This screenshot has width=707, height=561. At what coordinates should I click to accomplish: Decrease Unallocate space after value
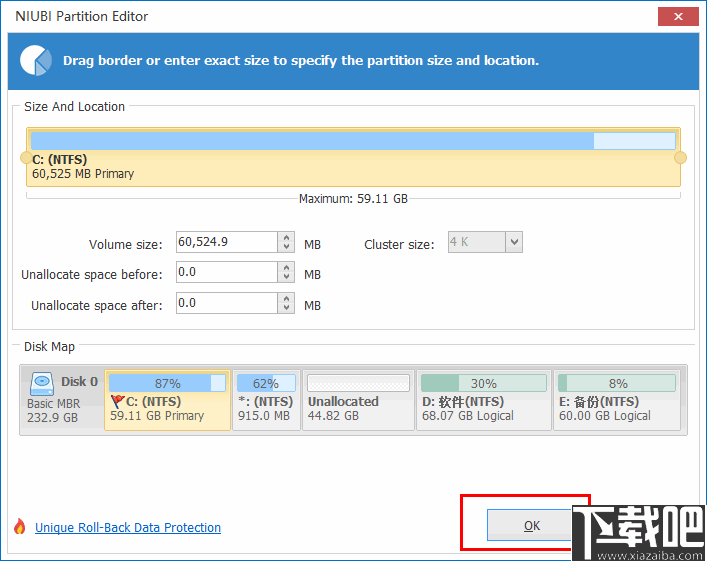point(286,308)
